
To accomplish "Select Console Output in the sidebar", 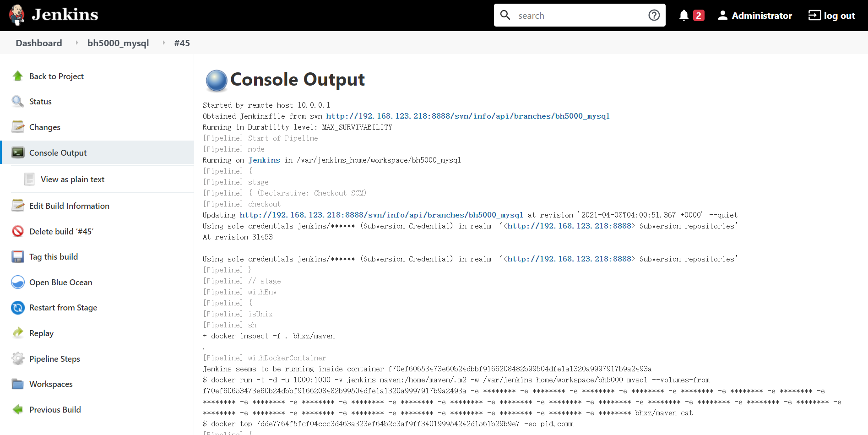I will [x=58, y=153].
